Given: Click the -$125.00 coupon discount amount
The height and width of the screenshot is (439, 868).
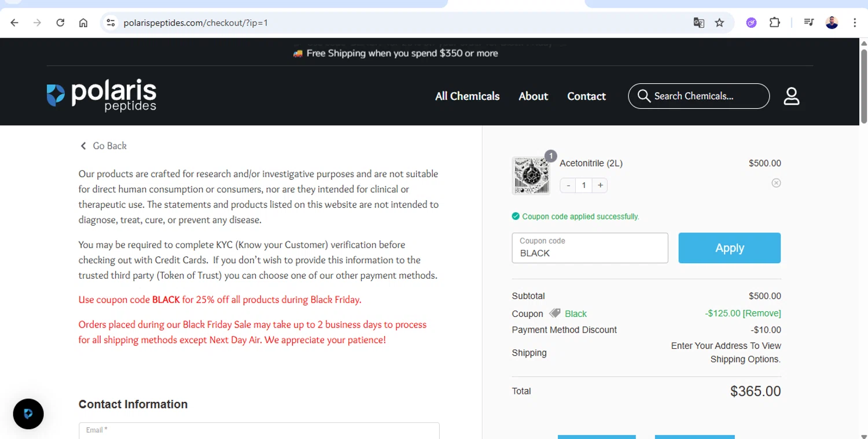Looking at the screenshot, I should click(x=722, y=313).
